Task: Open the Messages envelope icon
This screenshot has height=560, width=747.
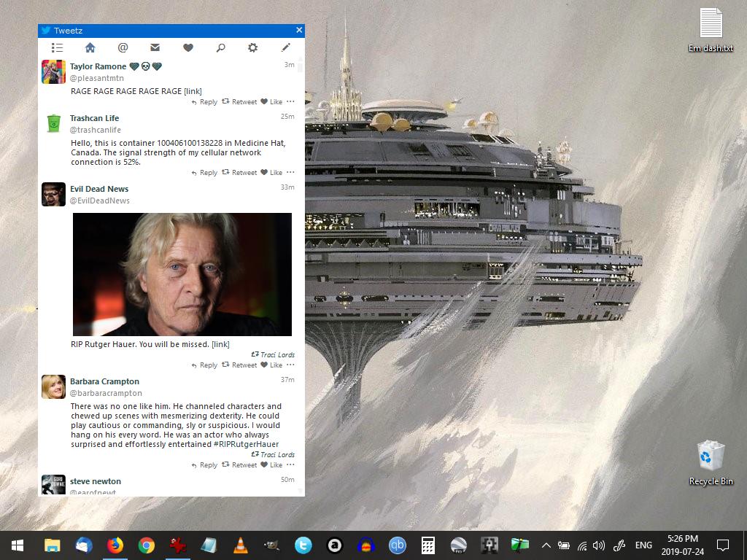Action: click(155, 47)
